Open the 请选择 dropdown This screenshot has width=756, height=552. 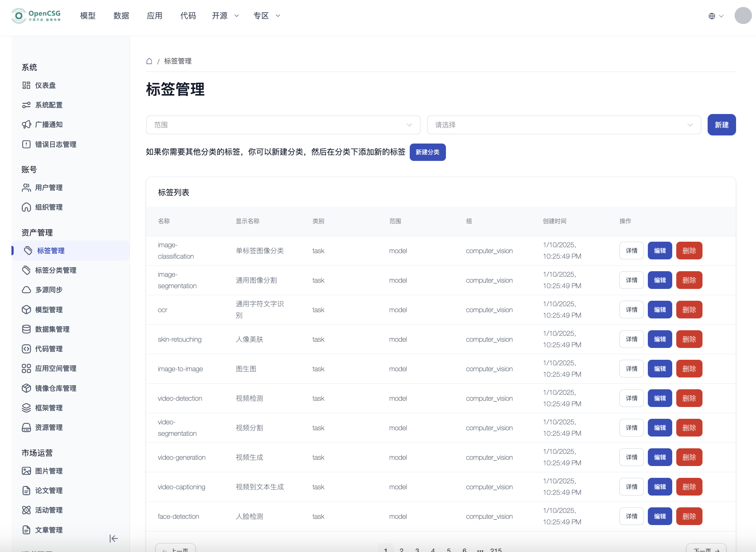click(x=564, y=125)
